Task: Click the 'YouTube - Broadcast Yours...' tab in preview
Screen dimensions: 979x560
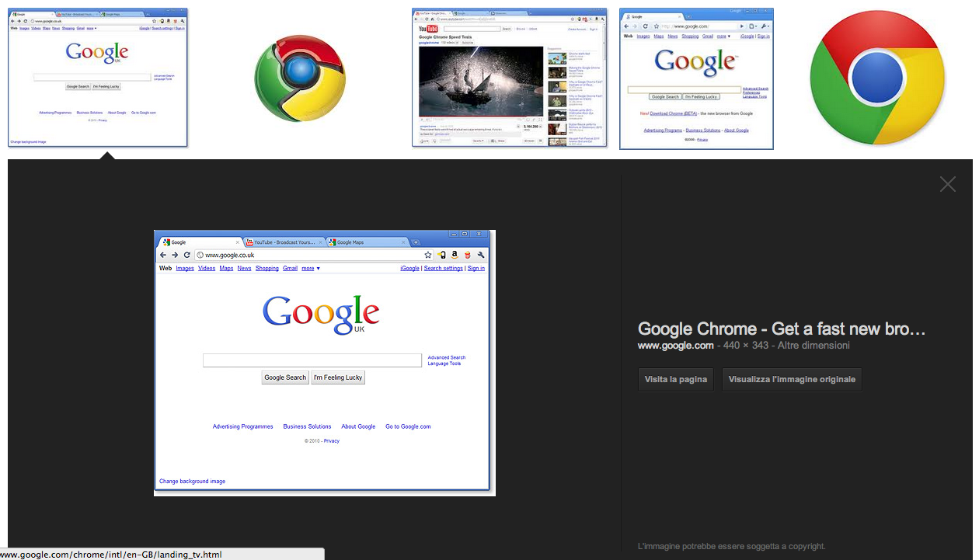Action: pyautogui.click(x=284, y=242)
